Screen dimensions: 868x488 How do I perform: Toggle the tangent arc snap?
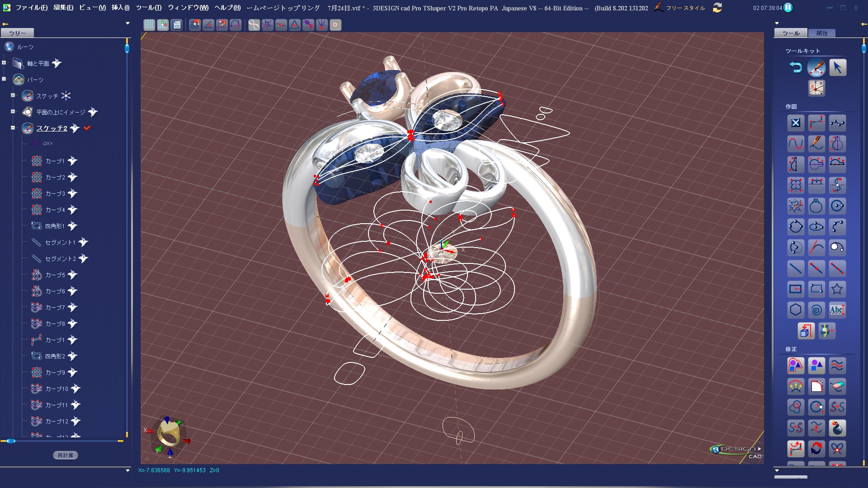[236, 25]
